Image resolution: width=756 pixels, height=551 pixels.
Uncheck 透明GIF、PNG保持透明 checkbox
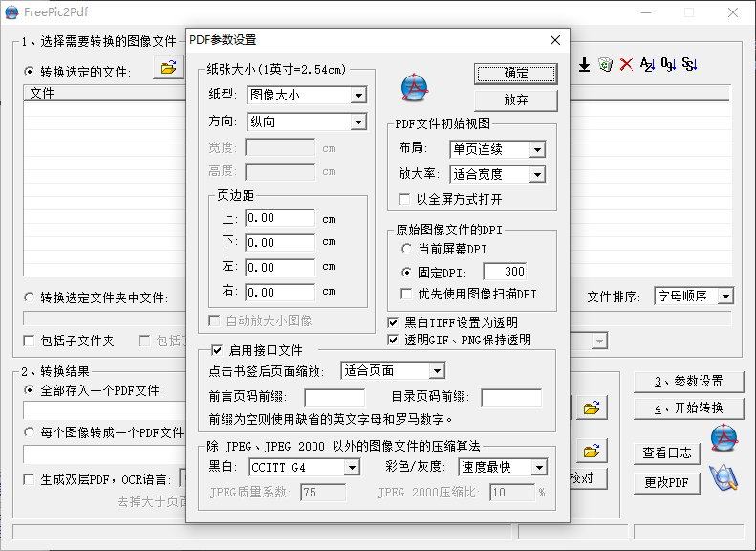pos(393,340)
